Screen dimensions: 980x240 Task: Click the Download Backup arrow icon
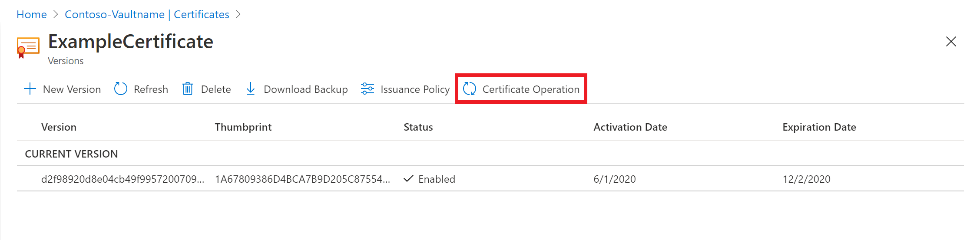[251, 89]
